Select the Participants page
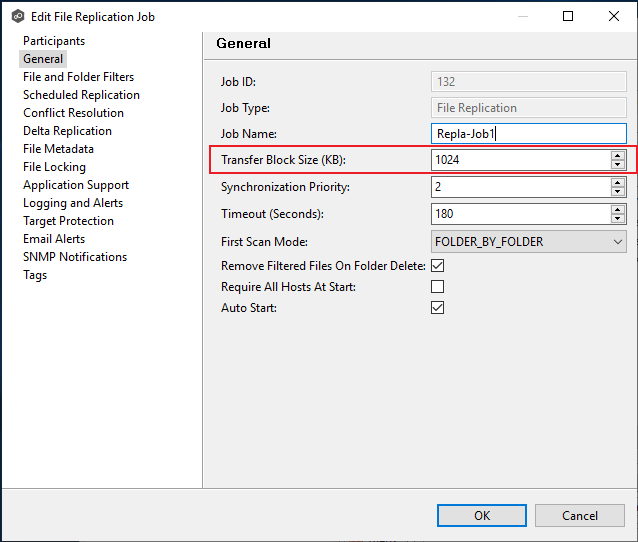The height and width of the screenshot is (542, 638). point(54,41)
